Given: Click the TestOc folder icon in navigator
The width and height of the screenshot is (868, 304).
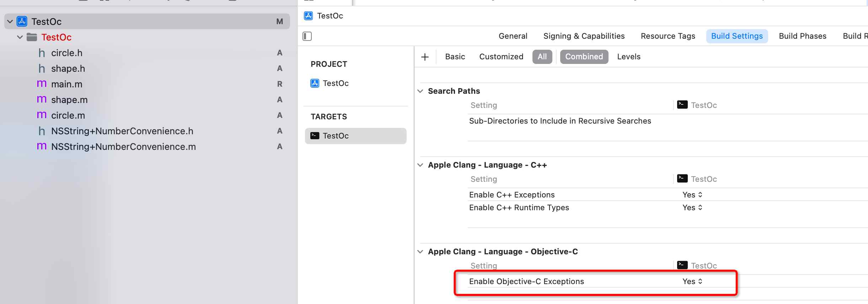Looking at the screenshot, I should [32, 37].
